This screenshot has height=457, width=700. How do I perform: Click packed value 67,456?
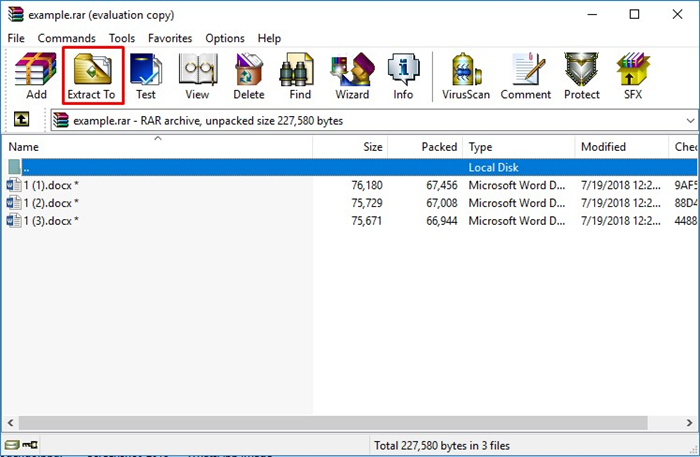442,185
